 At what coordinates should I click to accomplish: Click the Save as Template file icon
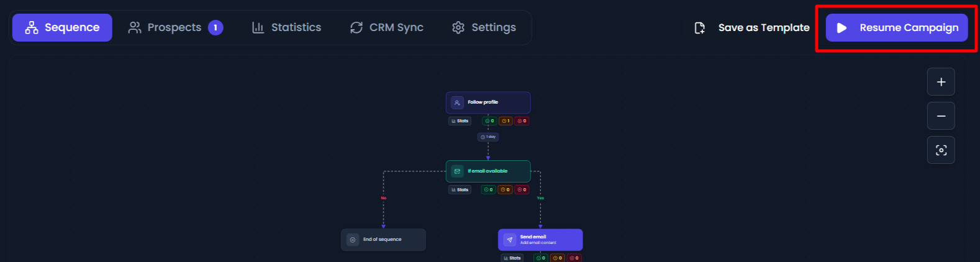(x=699, y=28)
